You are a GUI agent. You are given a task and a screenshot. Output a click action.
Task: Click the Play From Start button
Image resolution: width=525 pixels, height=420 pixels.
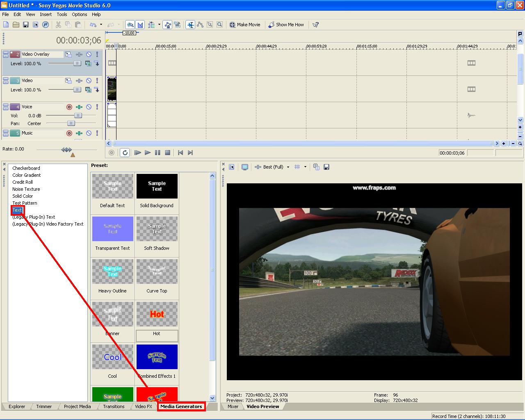coord(138,153)
